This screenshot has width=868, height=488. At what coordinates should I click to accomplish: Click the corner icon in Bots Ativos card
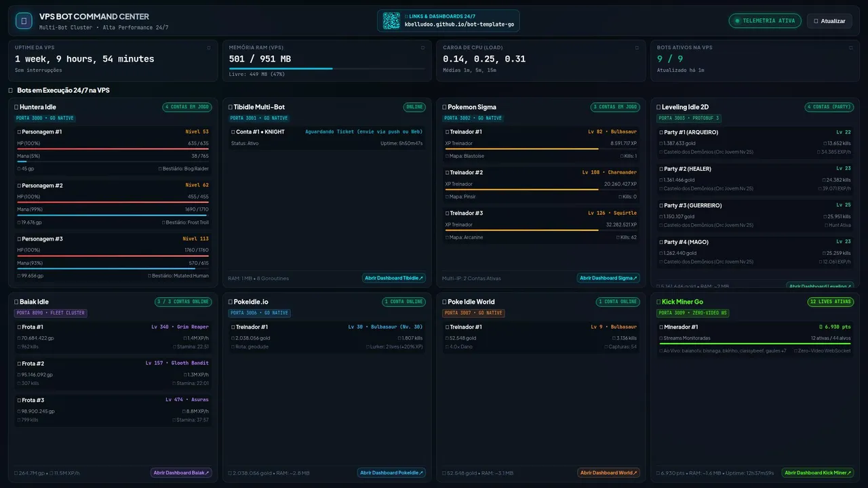tap(851, 47)
